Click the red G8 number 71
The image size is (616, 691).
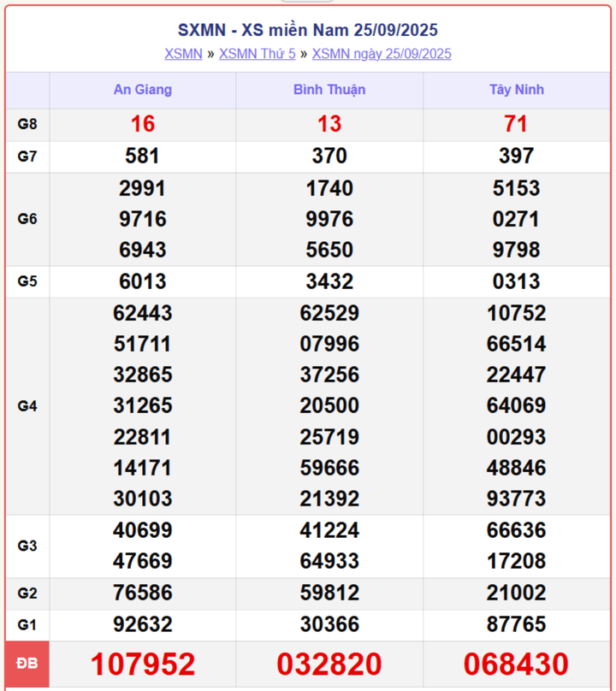point(516,124)
